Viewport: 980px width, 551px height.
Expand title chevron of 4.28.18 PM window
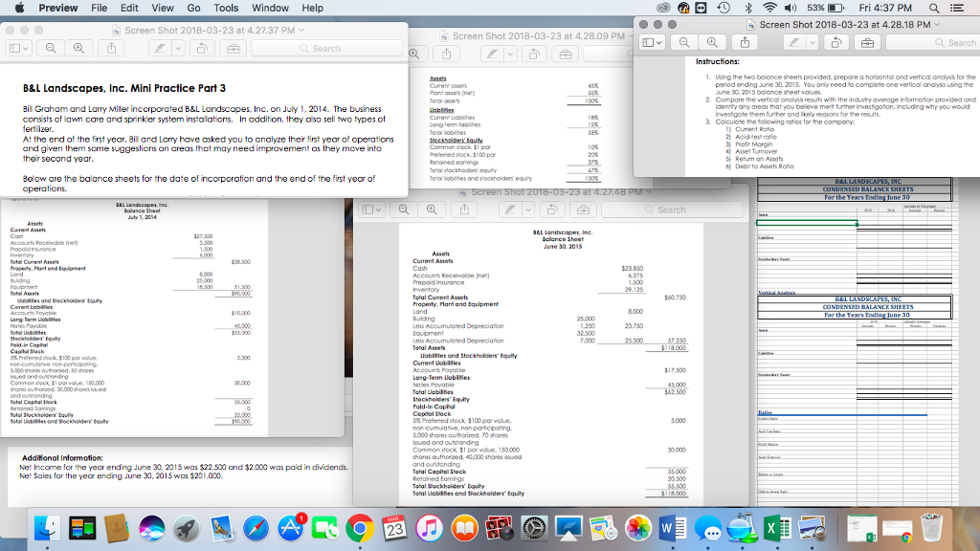(x=937, y=24)
